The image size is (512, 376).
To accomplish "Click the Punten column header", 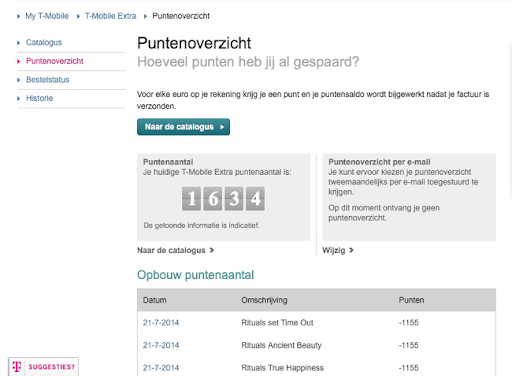I will pyautogui.click(x=411, y=300).
